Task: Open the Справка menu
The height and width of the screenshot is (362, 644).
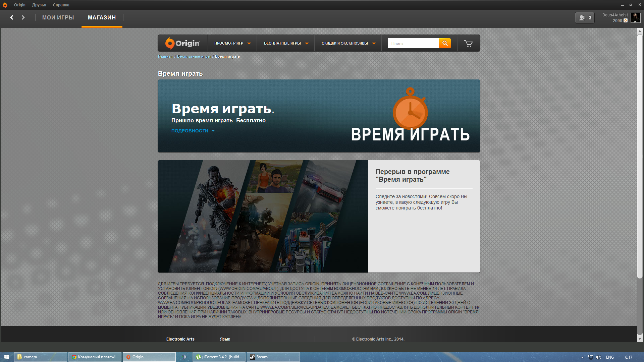Action: point(61,5)
